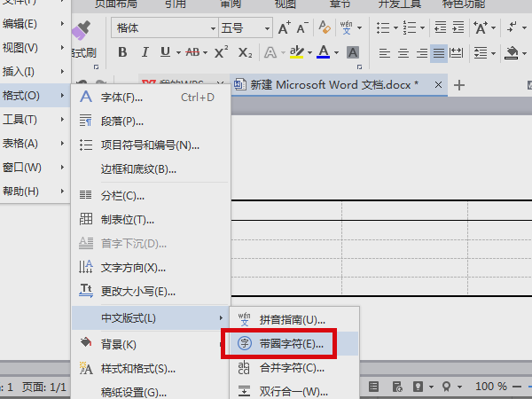Viewport: 532px width, 399px height.
Task: Choose 字体(F)... menu item
Action: (x=151, y=98)
